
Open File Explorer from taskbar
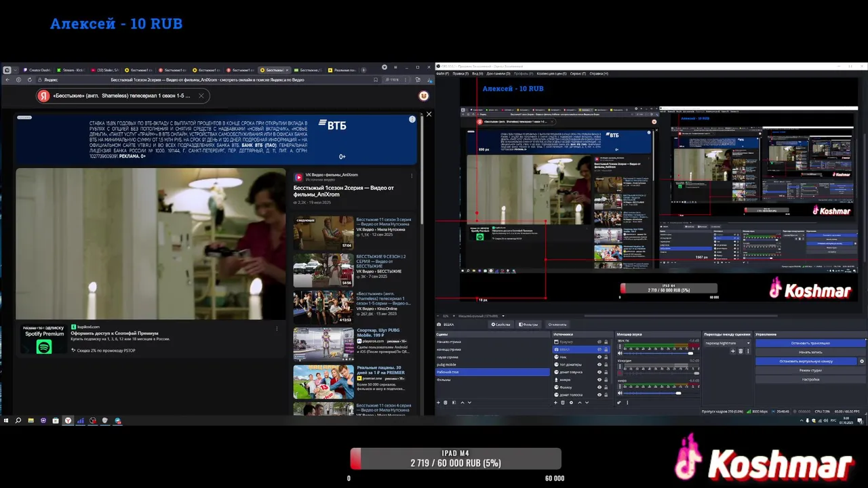click(x=31, y=420)
